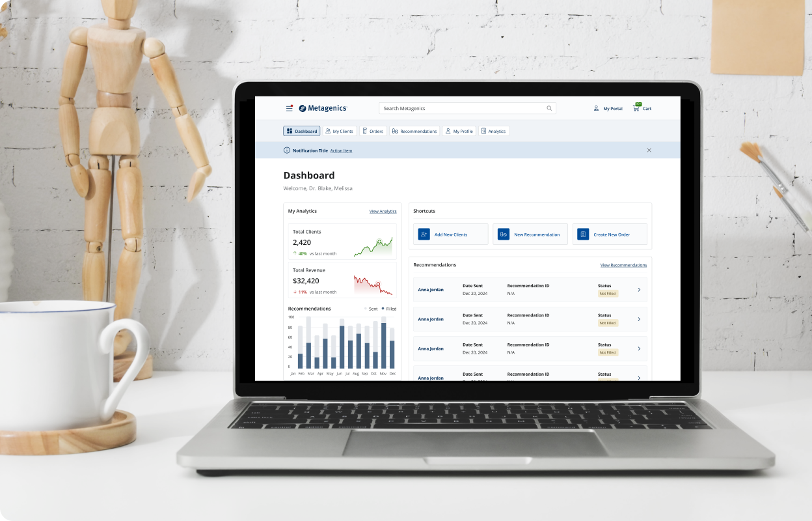812x521 pixels.
Task: Dismiss the notification banner
Action: click(x=649, y=150)
